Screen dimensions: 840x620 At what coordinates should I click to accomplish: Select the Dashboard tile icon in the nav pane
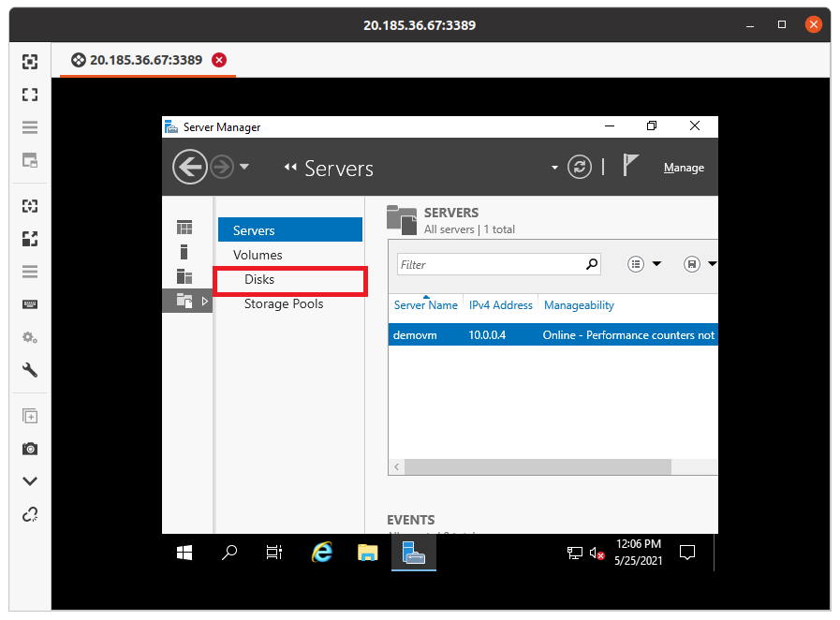tap(184, 227)
